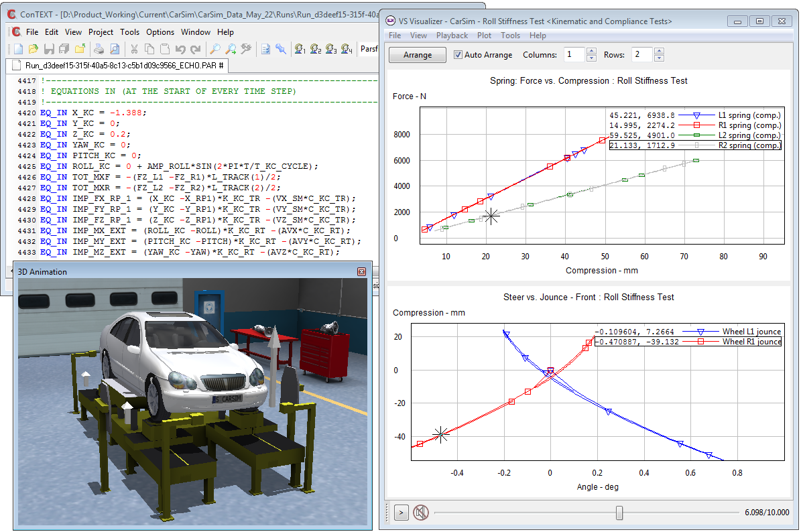Click the Cut scissors icon
The width and height of the screenshot is (801, 532).
(x=134, y=49)
